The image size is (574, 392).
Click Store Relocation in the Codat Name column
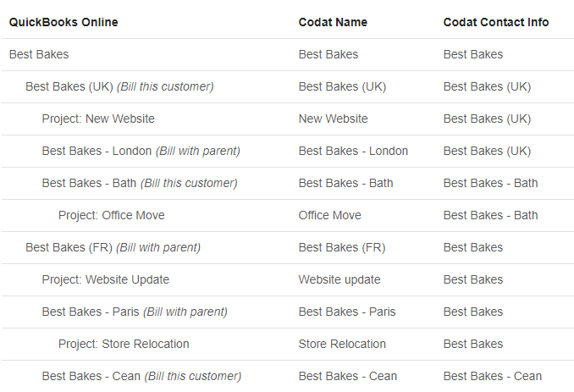point(342,344)
